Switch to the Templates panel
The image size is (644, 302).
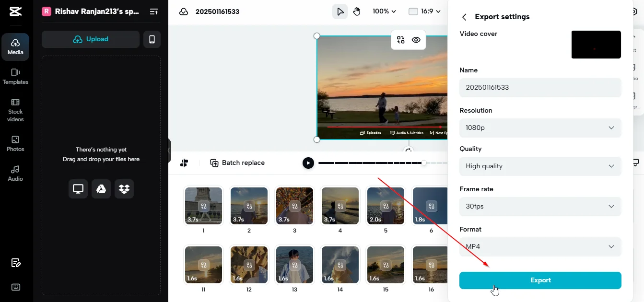pos(15,77)
